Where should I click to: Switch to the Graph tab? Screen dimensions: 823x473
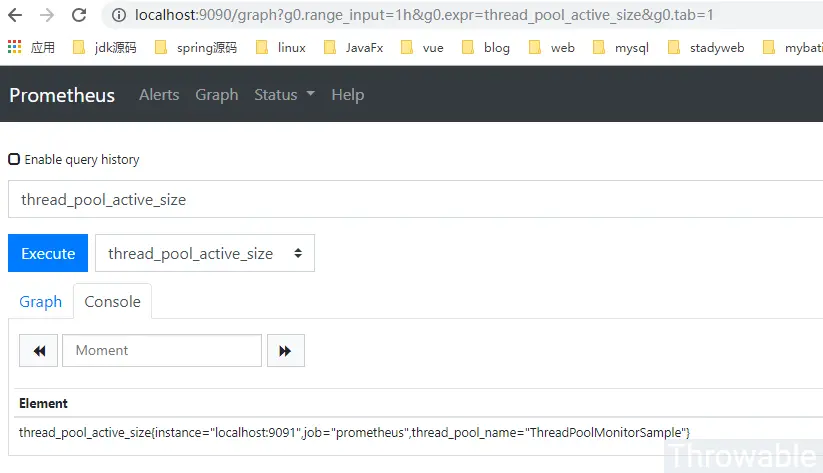point(41,301)
